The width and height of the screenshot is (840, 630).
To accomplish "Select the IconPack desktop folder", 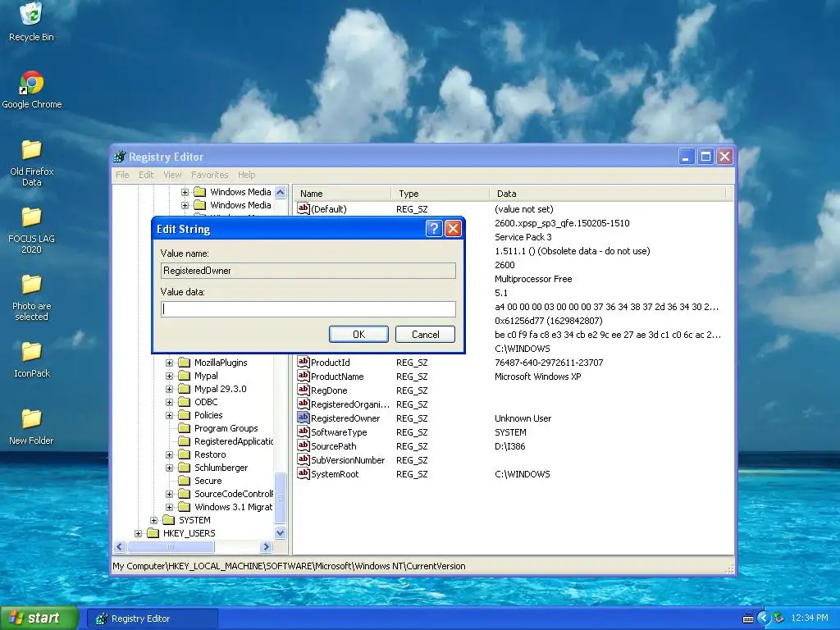I will (32, 359).
